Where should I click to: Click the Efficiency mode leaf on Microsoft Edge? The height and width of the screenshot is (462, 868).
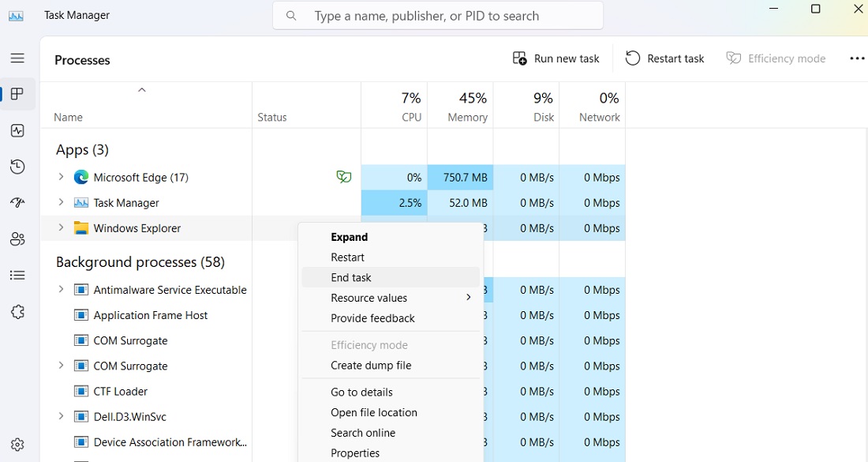click(x=344, y=177)
